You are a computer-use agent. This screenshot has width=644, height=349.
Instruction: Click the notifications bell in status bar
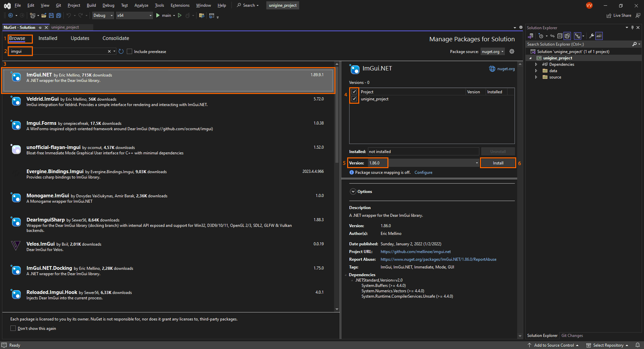[638, 345]
